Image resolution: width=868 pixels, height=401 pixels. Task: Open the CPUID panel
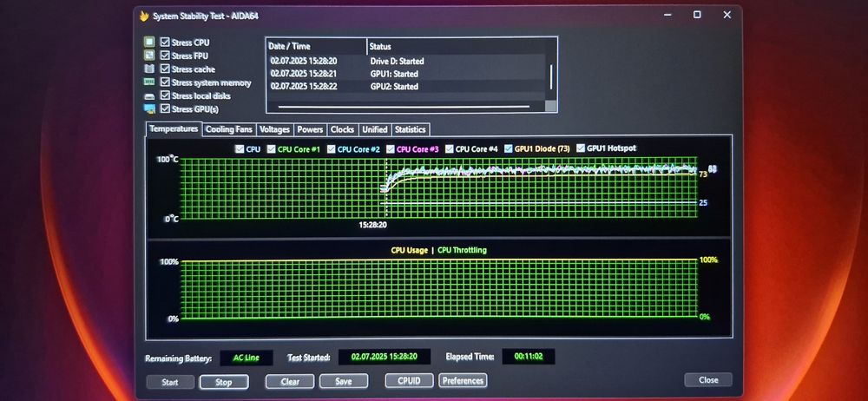(409, 380)
